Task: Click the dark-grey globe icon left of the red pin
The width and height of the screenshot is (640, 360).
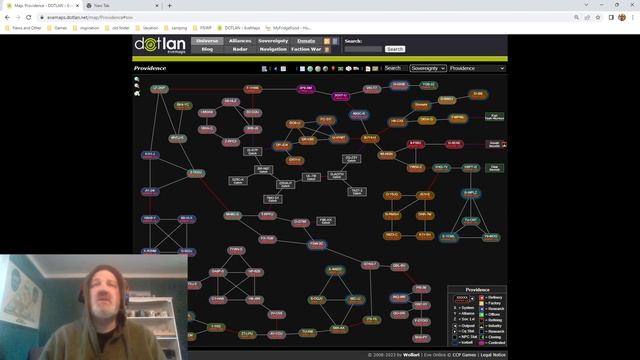Action: tap(325, 69)
